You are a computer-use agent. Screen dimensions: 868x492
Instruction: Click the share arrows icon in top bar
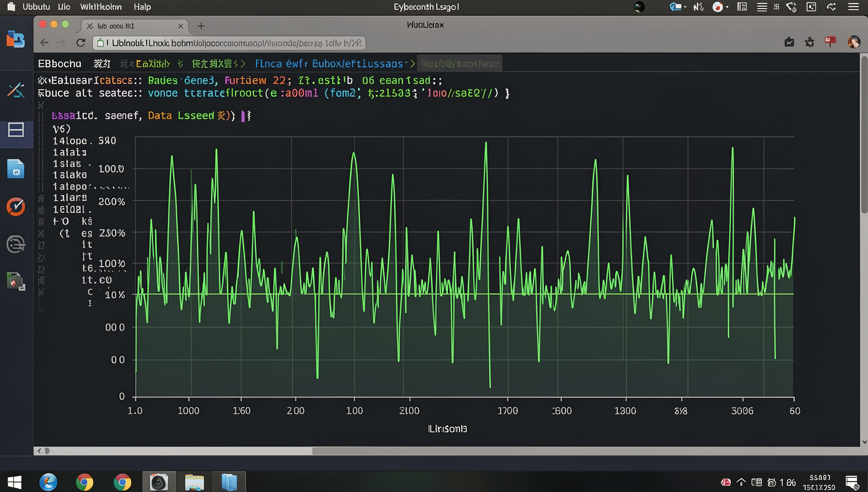tap(831, 7)
